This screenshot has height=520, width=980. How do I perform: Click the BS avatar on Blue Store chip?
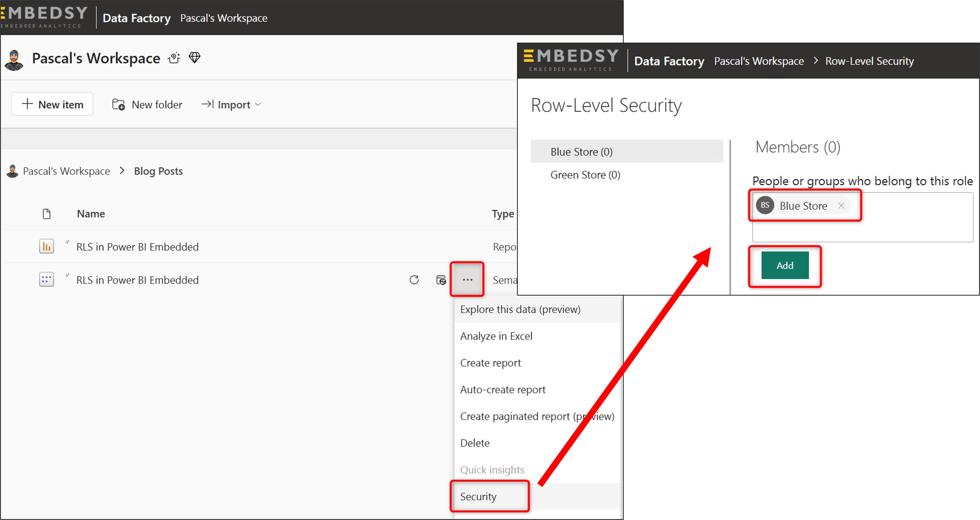coord(765,205)
